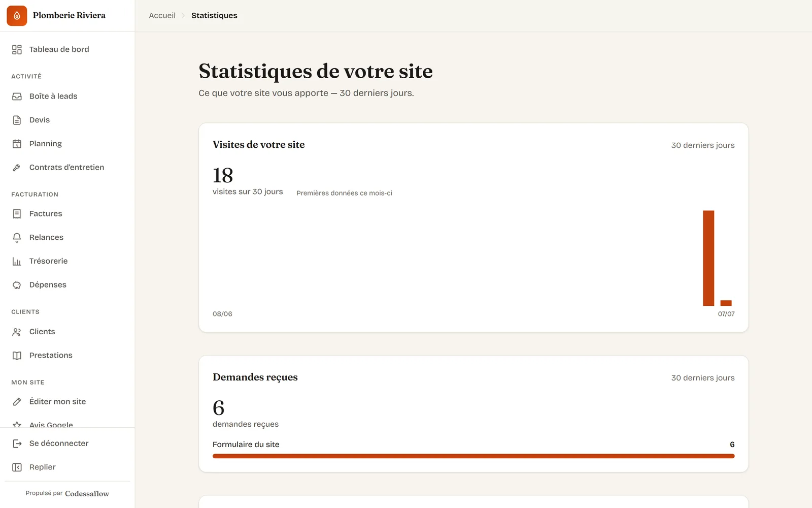Click the Relances bell icon

[17, 237]
